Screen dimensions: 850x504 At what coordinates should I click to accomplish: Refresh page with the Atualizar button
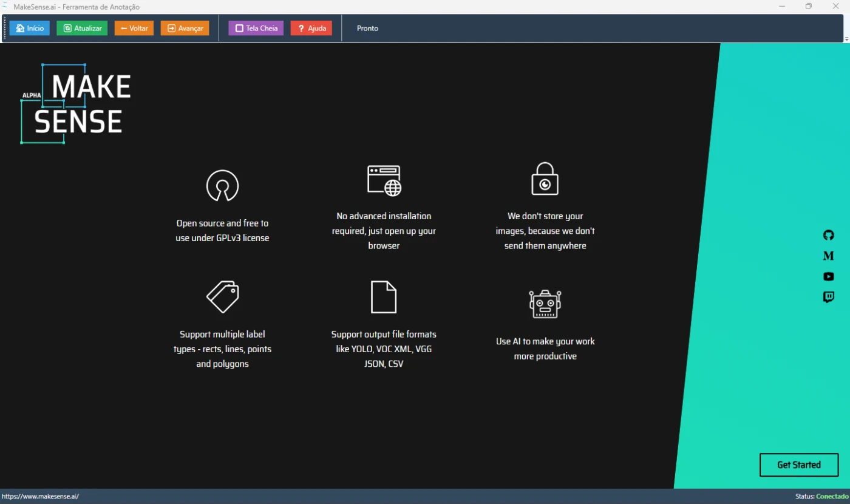(82, 29)
